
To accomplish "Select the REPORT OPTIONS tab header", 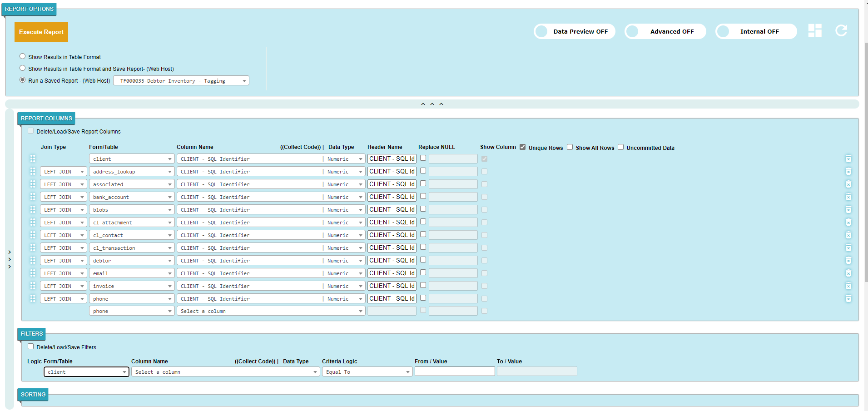I will pyautogui.click(x=29, y=9).
